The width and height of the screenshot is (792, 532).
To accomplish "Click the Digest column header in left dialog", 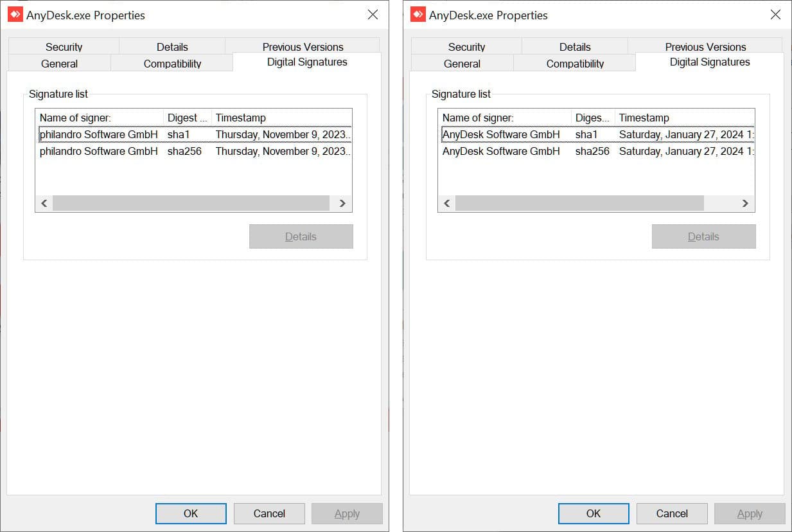I will (x=186, y=118).
